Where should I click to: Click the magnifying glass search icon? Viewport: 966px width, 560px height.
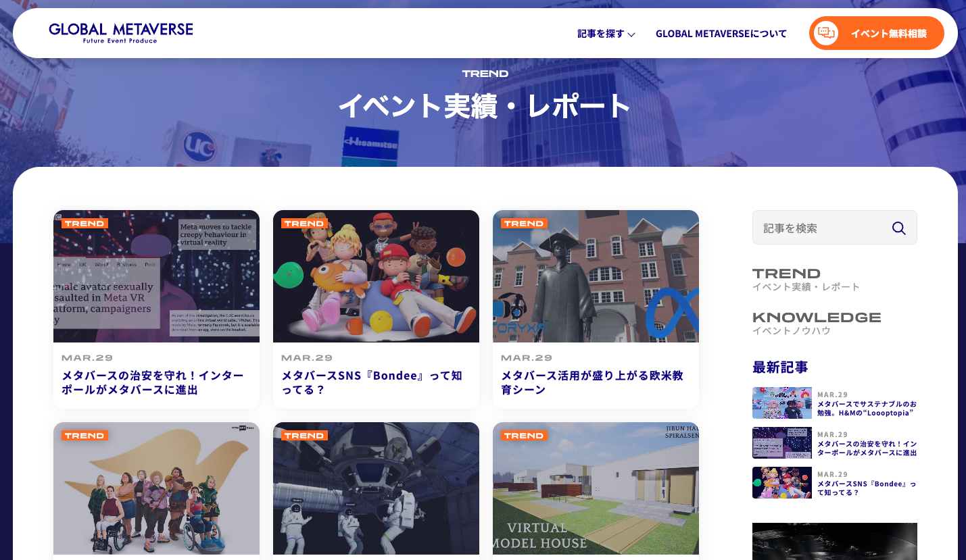[x=898, y=228]
